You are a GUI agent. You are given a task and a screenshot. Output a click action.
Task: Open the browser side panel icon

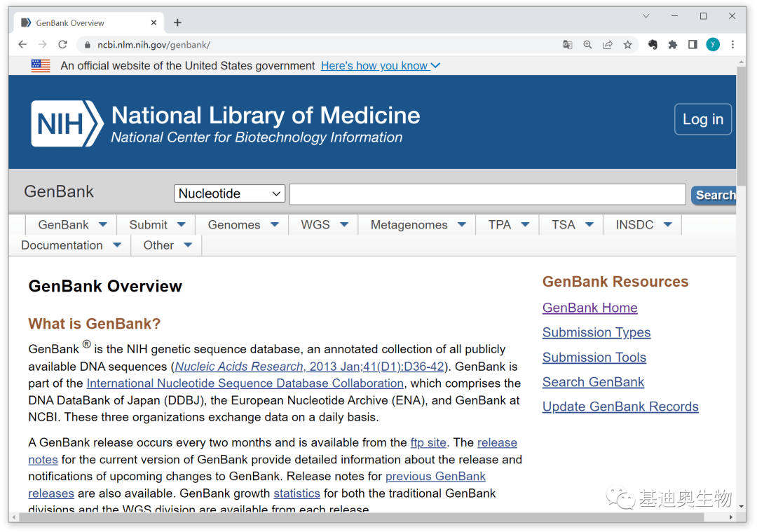click(x=693, y=44)
